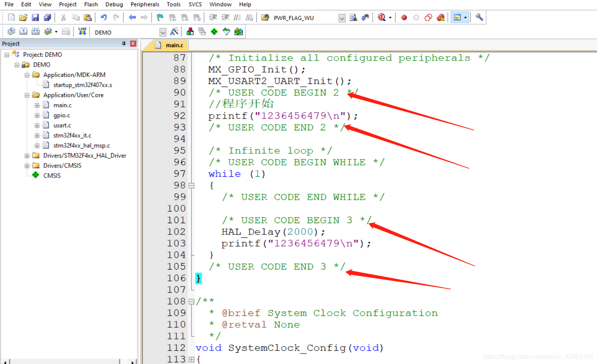Insert a breakpoint with the red dot icon
This screenshot has height=364, width=597.
(x=404, y=17)
